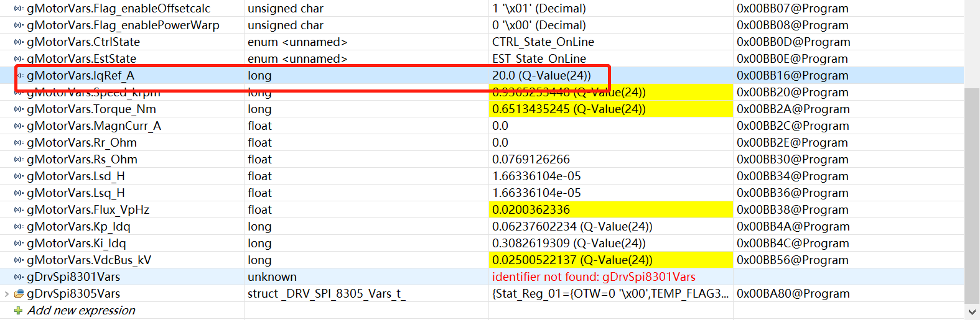Screen dimensions: 980x320
Task: Click the {Stat_Reg_01={OTW=0 struct value cell
Action: (x=610, y=293)
